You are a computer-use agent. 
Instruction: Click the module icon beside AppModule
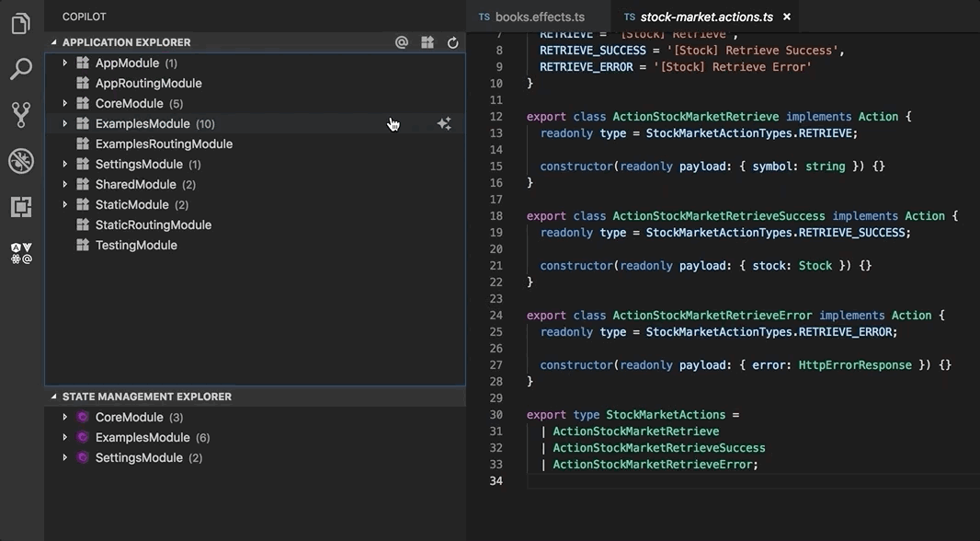[83, 63]
